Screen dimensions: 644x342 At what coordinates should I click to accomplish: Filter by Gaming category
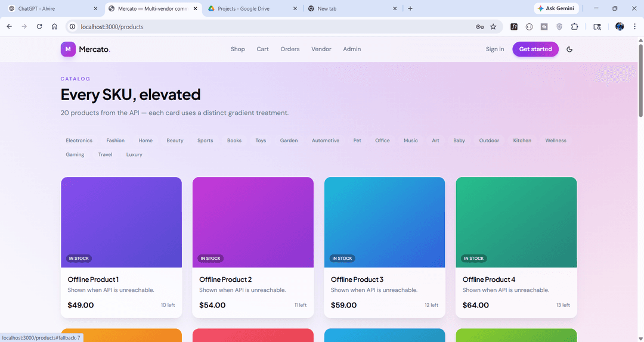tap(75, 154)
